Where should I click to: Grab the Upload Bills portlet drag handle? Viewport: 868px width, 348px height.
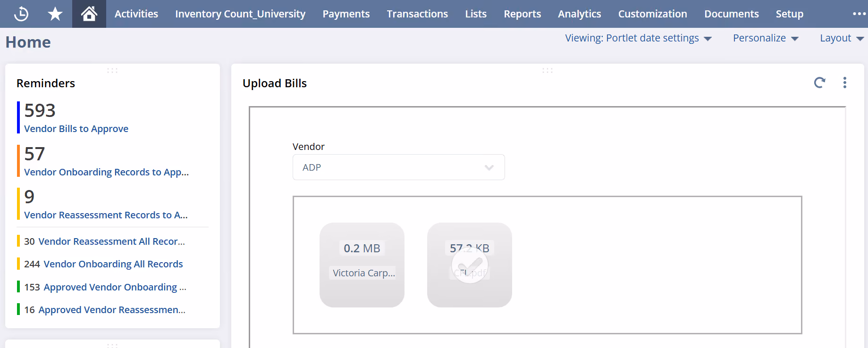548,71
